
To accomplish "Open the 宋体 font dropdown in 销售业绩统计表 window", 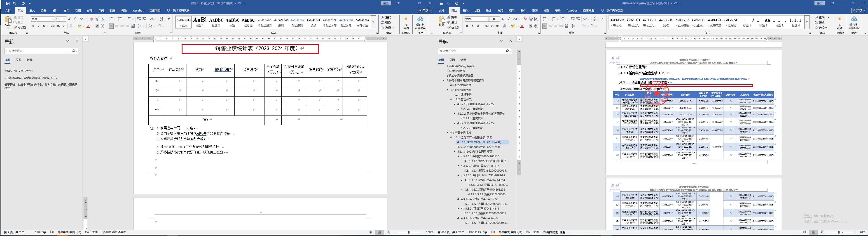I will click(x=53, y=19).
